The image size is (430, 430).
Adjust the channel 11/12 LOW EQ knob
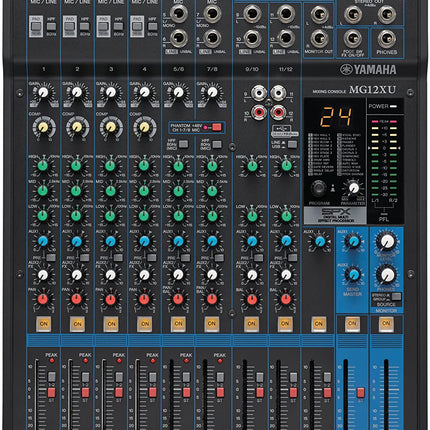point(286,216)
